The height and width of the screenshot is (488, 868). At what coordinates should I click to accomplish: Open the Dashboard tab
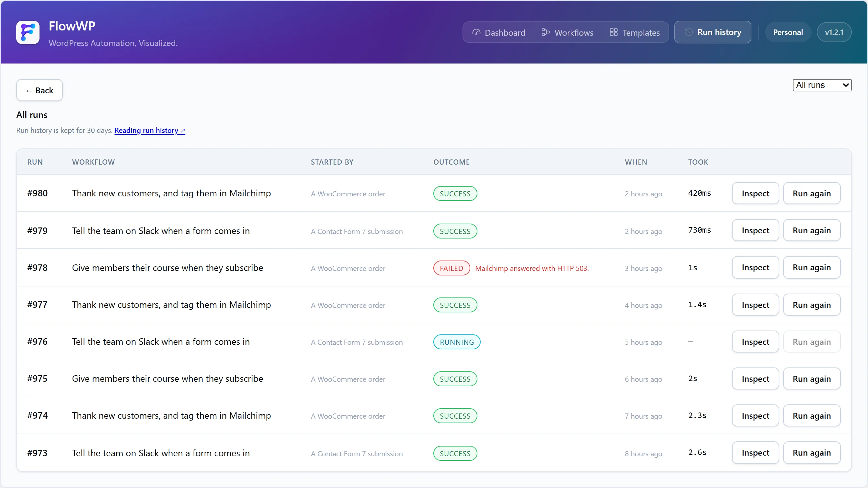(499, 32)
